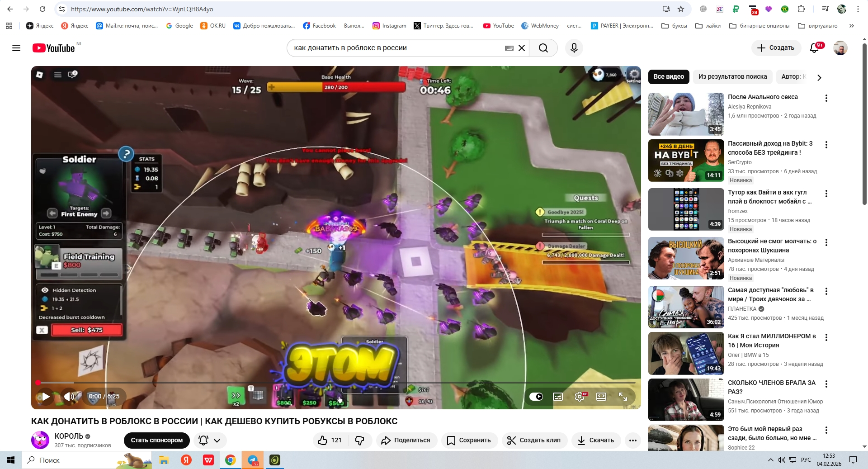Viewport: 868px width, 469px height.
Task: Click the browser address bar
Action: pyautogui.click(x=362, y=9)
